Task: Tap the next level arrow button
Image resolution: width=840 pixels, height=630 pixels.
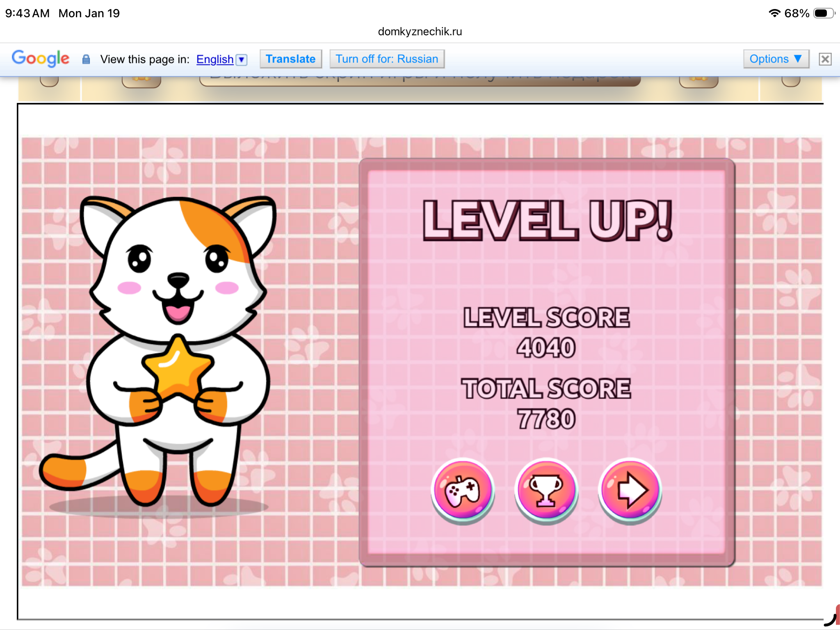Action: pyautogui.click(x=630, y=490)
